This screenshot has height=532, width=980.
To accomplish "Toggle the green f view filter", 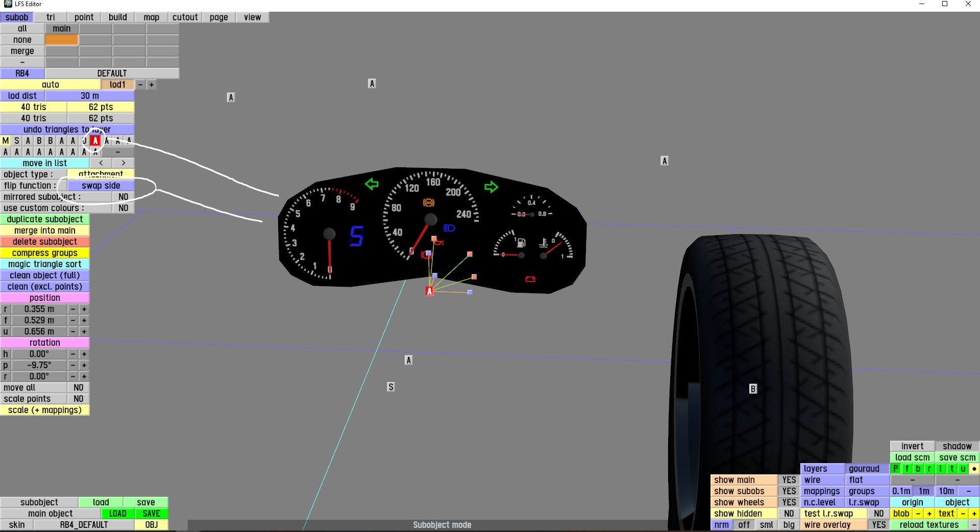I will point(907,469).
